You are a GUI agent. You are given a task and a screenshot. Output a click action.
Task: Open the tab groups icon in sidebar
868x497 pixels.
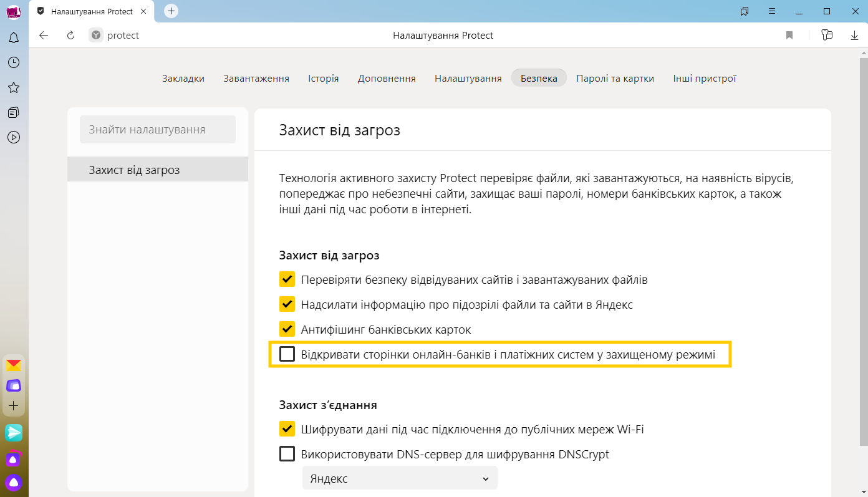click(x=14, y=112)
